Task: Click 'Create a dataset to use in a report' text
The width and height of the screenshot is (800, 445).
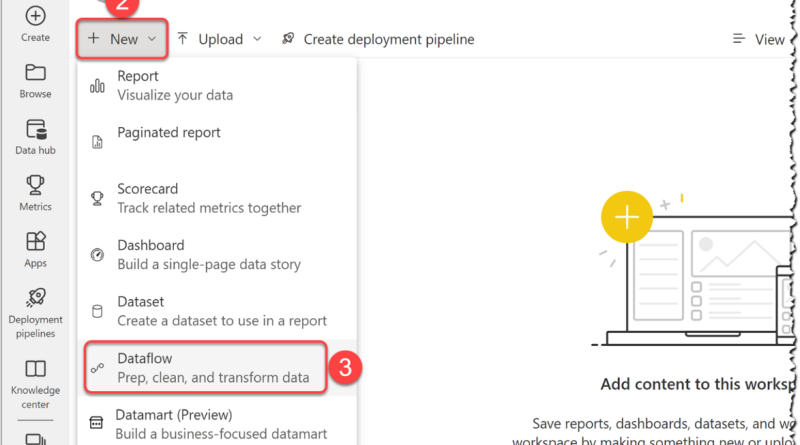Action: click(222, 321)
